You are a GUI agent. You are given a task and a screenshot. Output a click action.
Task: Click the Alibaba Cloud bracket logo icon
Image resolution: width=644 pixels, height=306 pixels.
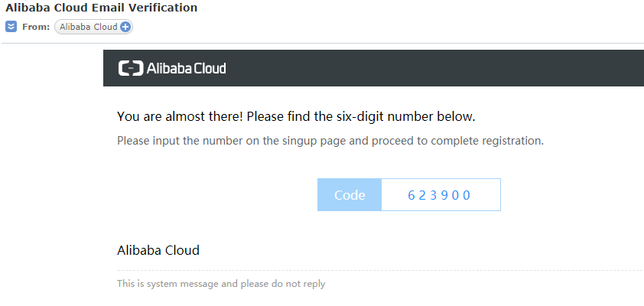pyautogui.click(x=131, y=68)
